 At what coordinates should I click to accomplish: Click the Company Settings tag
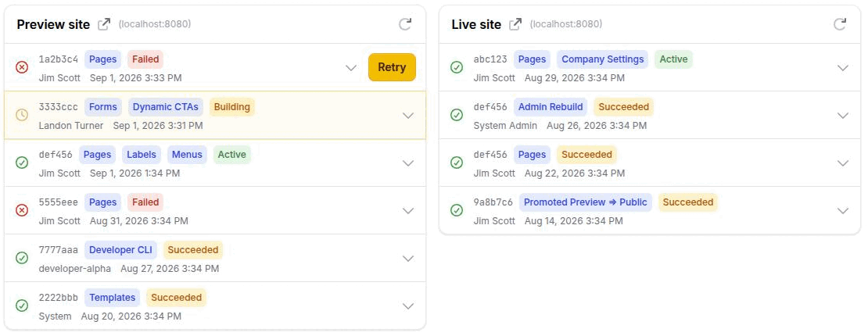[x=603, y=59]
